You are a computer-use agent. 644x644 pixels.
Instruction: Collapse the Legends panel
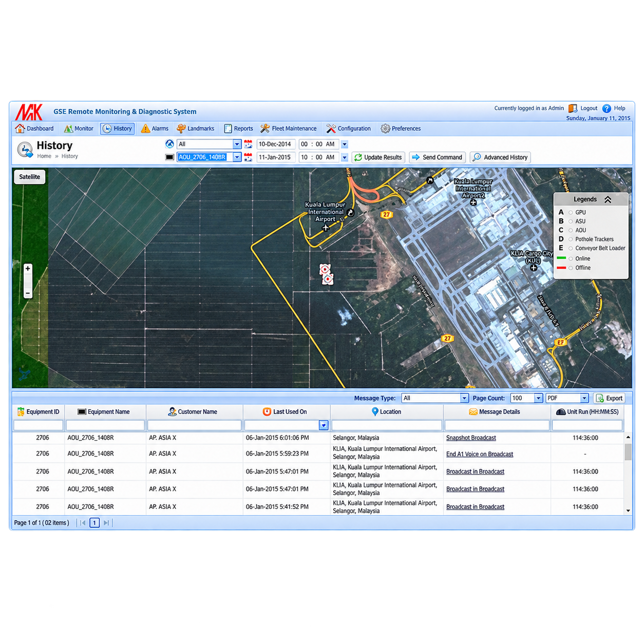[x=608, y=199]
